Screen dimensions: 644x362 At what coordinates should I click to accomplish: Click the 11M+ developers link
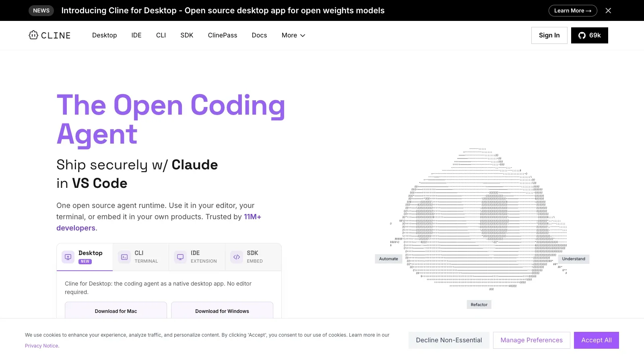pos(159,222)
